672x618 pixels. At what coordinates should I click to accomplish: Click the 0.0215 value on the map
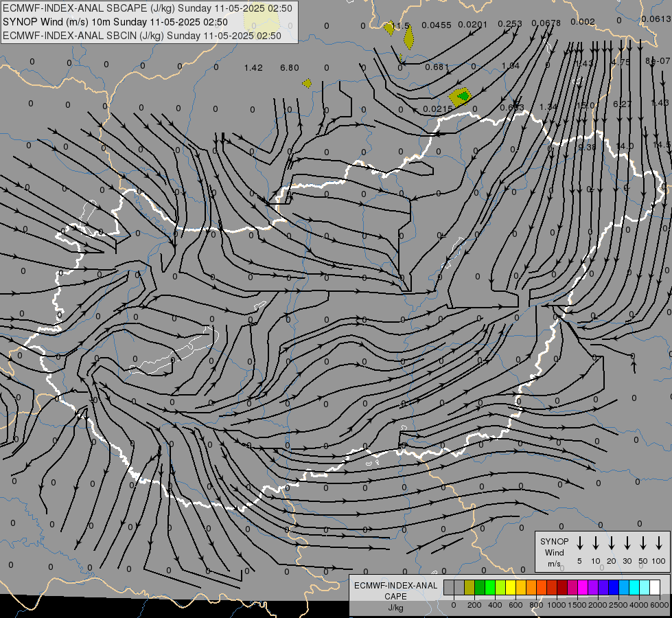click(x=437, y=109)
